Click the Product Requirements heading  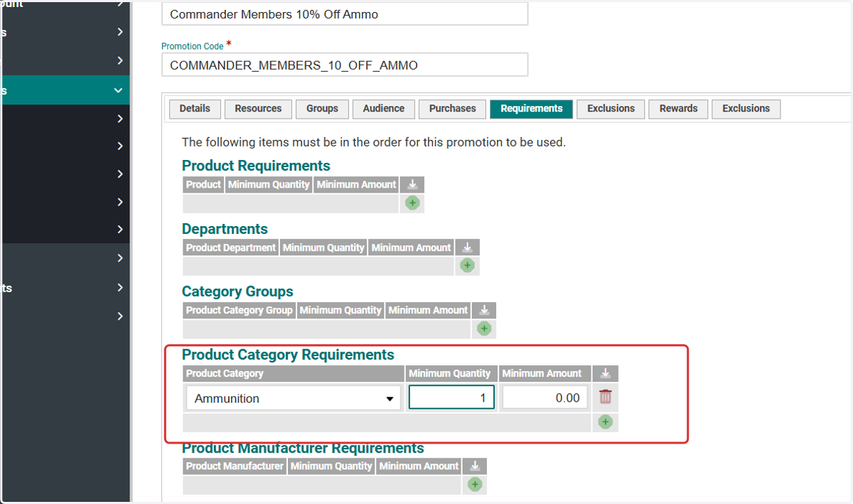(256, 166)
